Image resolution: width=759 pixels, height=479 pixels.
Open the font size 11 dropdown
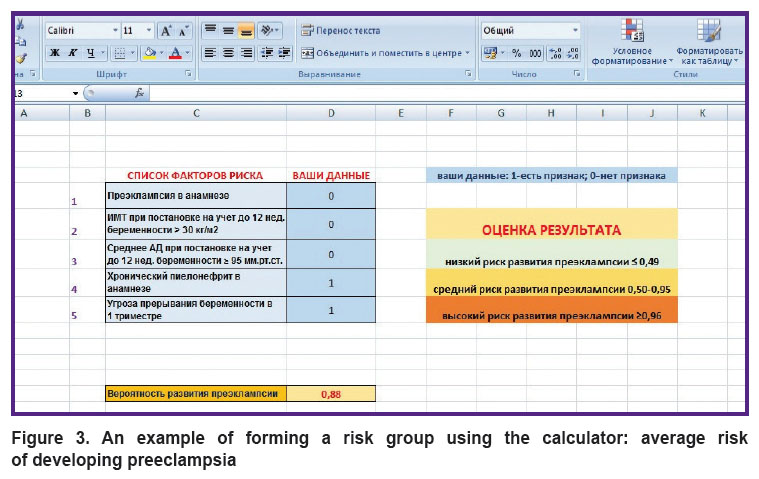point(149,30)
